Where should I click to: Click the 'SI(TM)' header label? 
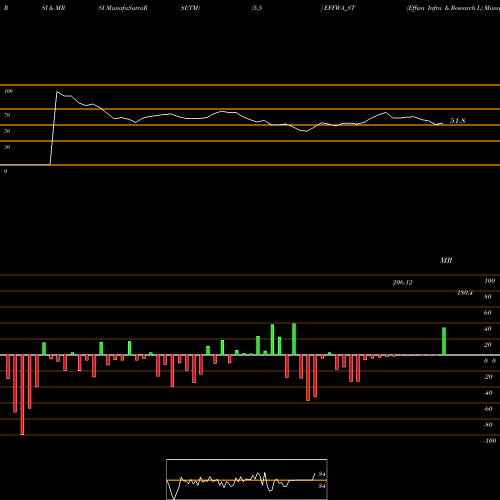[190, 8]
